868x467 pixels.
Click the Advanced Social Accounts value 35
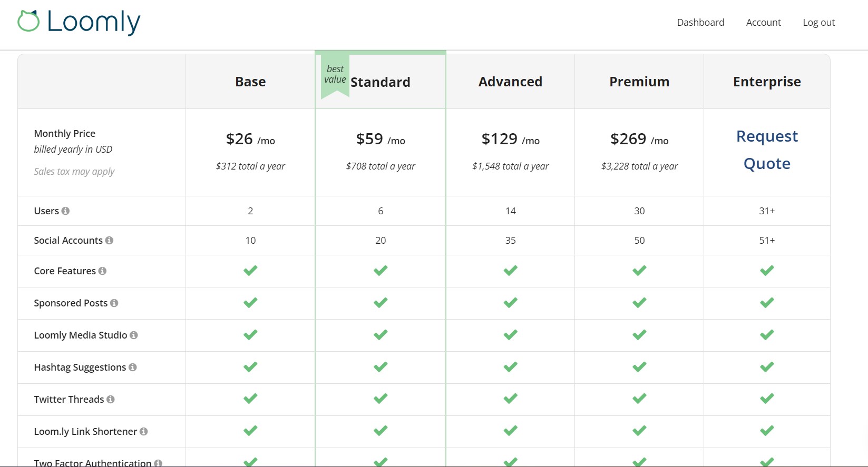[510, 240]
